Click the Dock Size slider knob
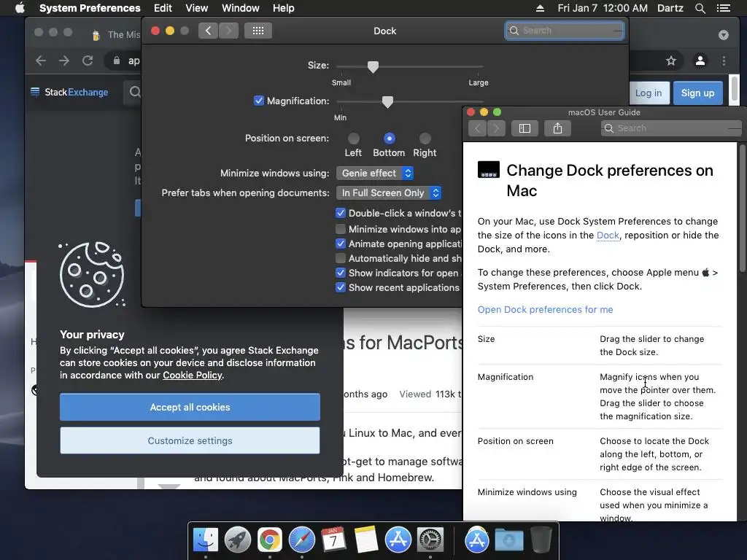Screen dimensions: 747x560 (373, 67)
